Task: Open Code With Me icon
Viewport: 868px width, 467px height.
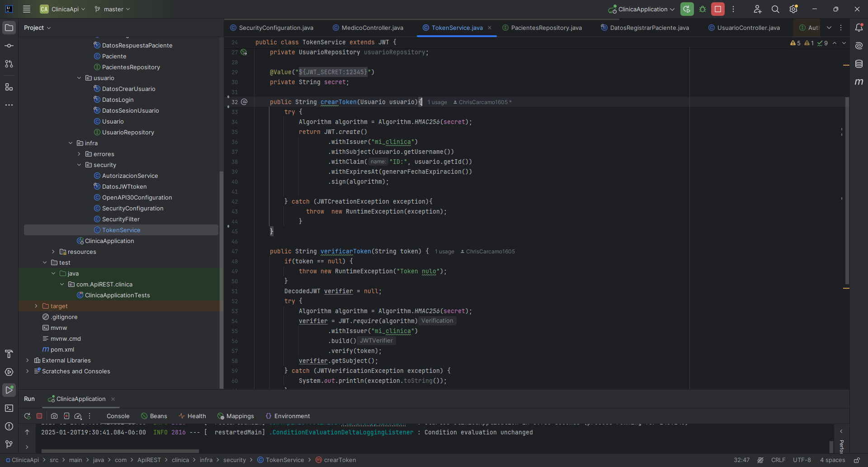Action: (x=758, y=9)
